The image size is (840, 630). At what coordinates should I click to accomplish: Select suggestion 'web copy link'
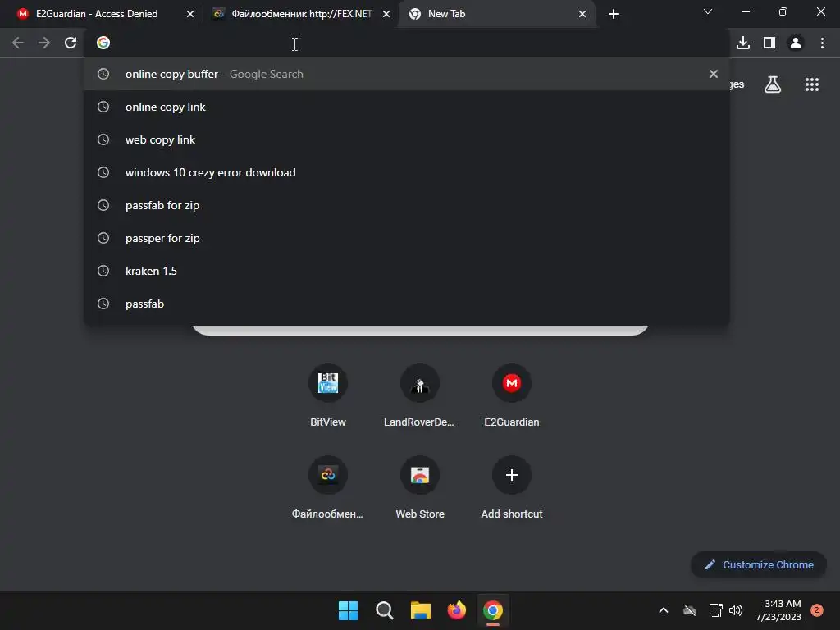click(407, 139)
